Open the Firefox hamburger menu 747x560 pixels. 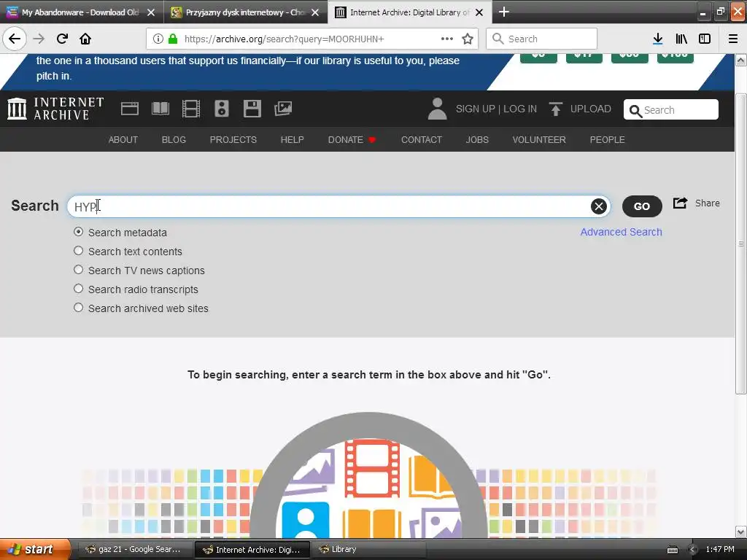click(x=732, y=39)
